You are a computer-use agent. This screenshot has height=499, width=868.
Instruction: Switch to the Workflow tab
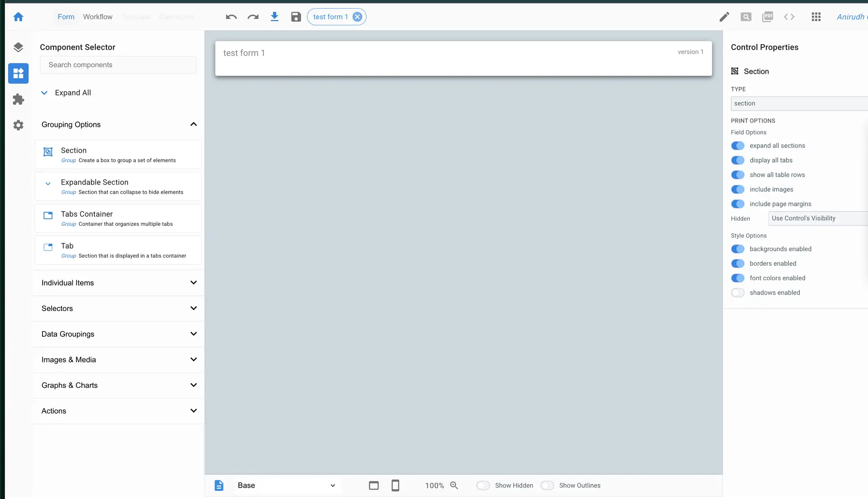(98, 17)
